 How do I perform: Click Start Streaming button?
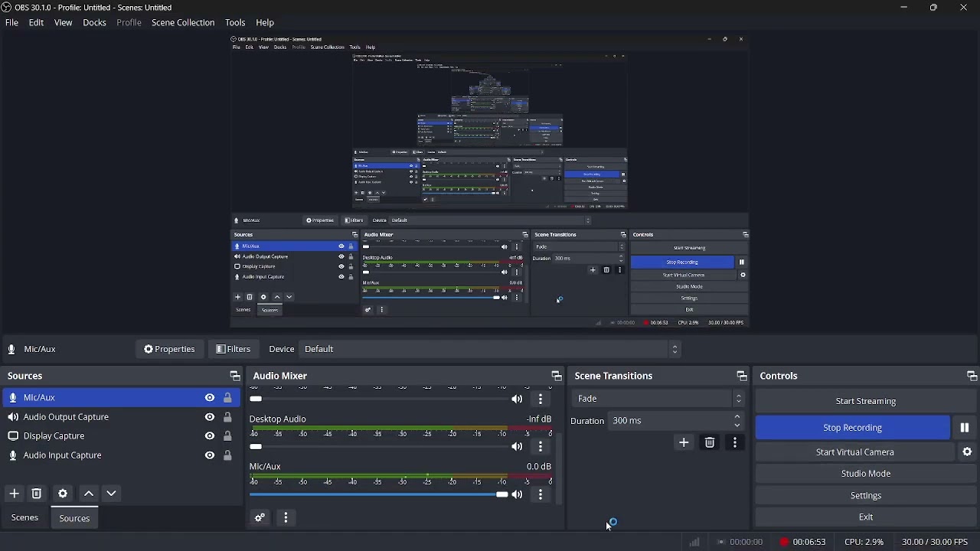[867, 402]
